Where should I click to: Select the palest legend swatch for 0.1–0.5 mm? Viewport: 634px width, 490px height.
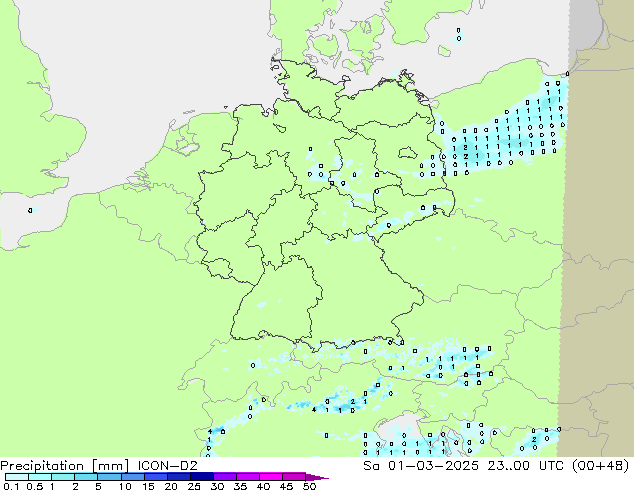point(17,477)
